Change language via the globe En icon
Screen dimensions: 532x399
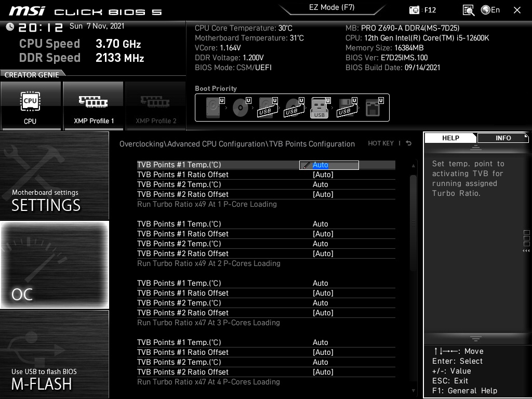490,10
